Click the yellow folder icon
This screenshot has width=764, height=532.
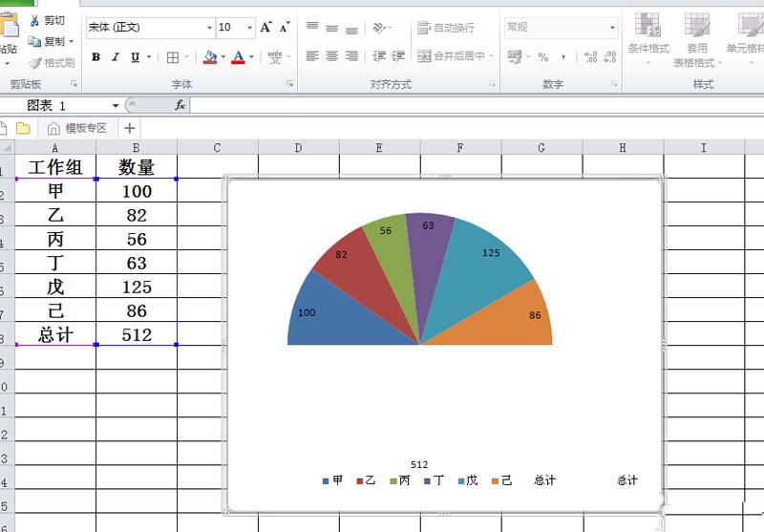pos(23,128)
